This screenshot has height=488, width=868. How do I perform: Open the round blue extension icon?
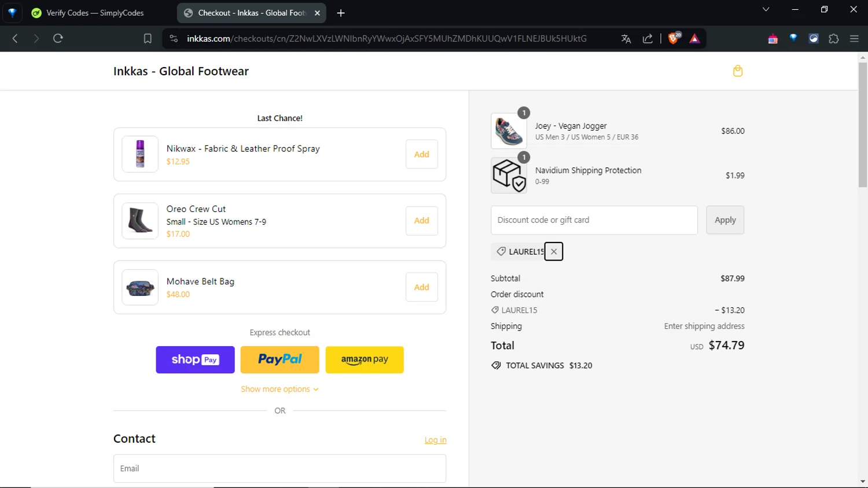click(x=814, y=39)
